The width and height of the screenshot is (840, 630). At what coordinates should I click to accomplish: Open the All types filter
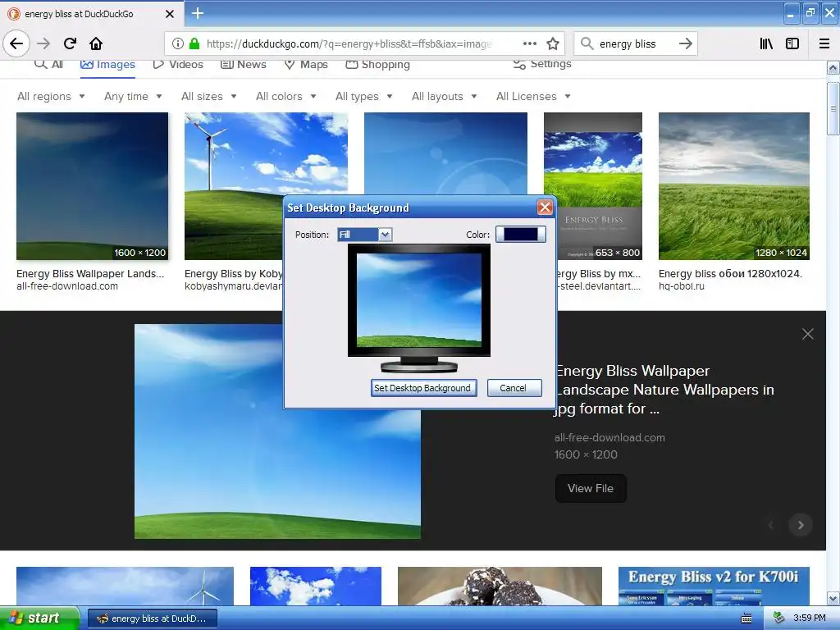(x=363, y=97)
